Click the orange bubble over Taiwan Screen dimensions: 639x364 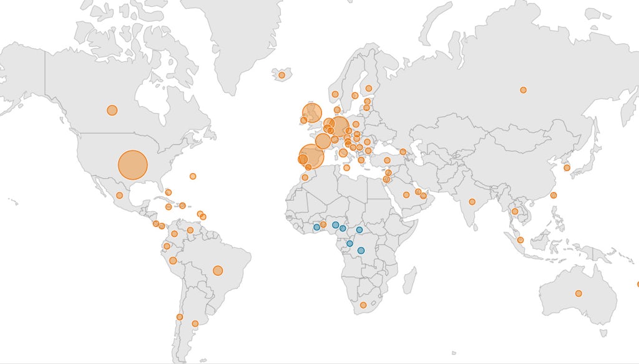pos(554,196)
